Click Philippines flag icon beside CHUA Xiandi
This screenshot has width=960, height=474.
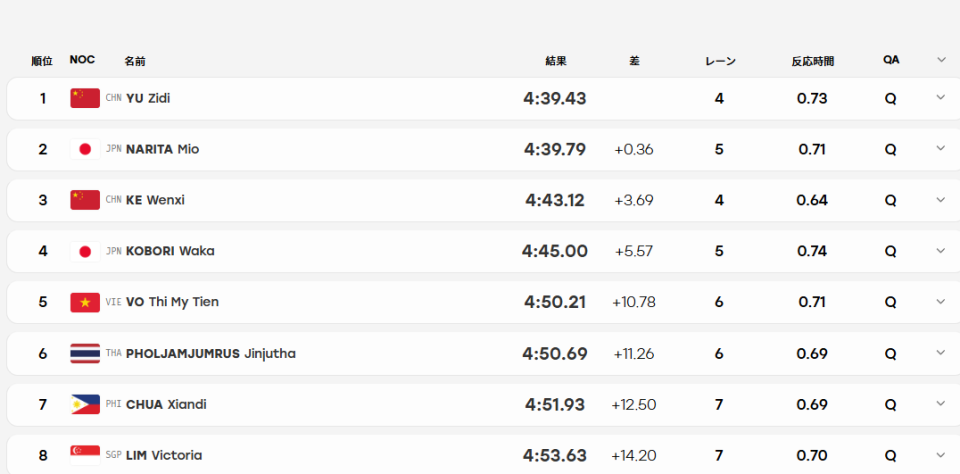(x=85, y=404)
